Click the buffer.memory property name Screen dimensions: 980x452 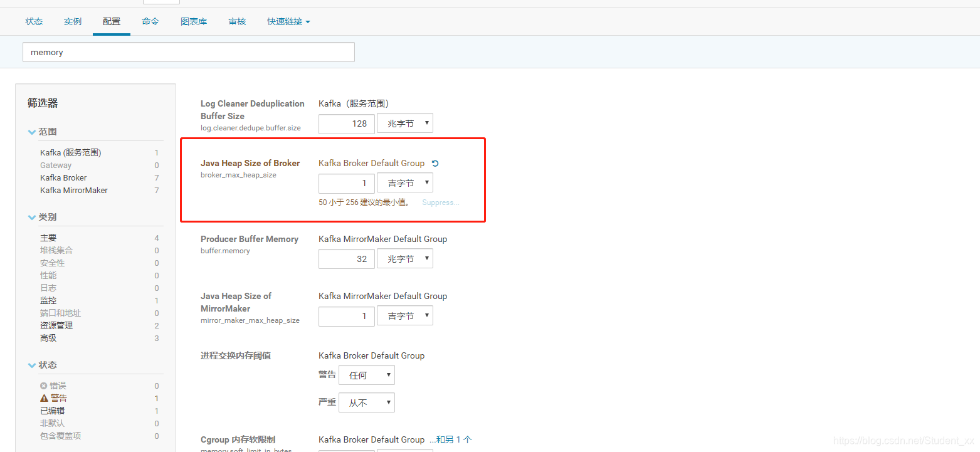click(x=225, y=251)
